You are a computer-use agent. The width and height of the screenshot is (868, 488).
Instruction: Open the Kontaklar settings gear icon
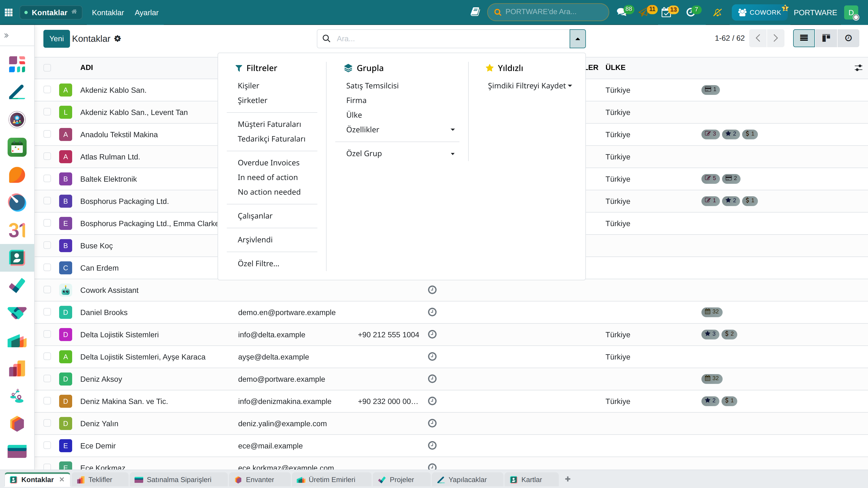tap(118, 39)
